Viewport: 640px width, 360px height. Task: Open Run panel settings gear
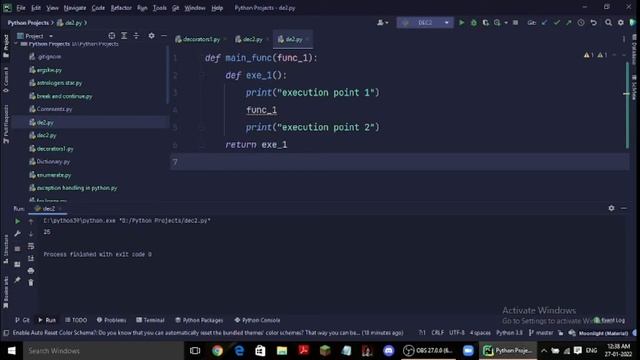[x=611, y=208]
